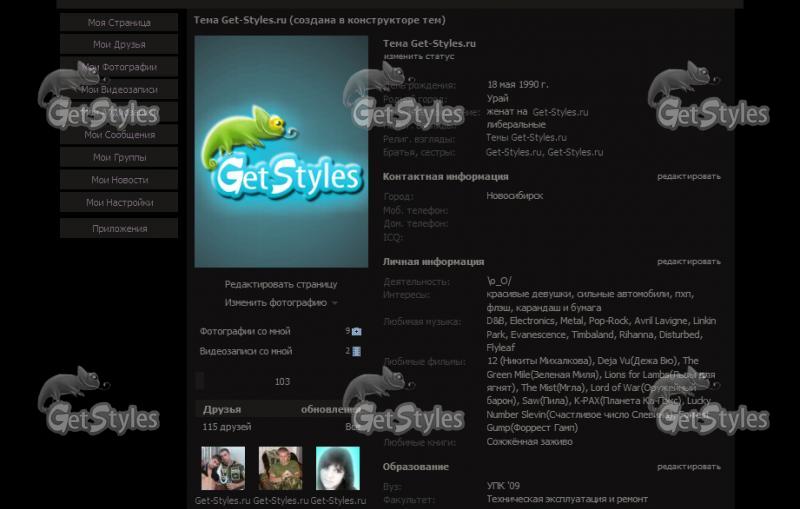The width and height of the screenshot is (800, 509).
Task: Open Моя Страница in the sidebar
Action: pyautogui.click(x=119, y=22)
